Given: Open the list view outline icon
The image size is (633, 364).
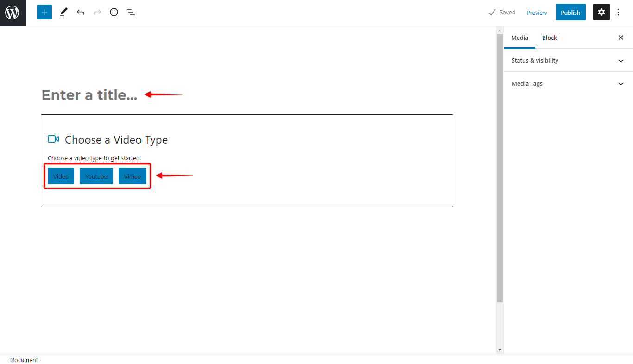Looking at the screenshot, I should pos(131,13).
